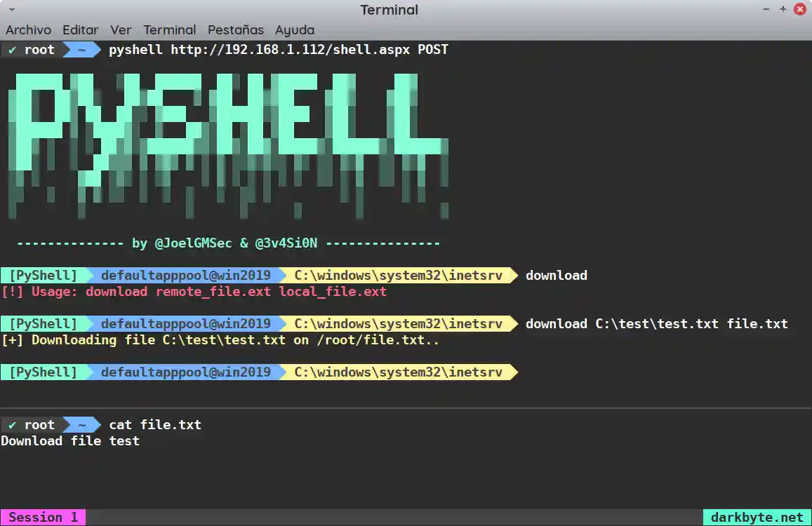Open the Archivo menu
This screenshot has width=812, height=526.
click(x=29, y=30)
